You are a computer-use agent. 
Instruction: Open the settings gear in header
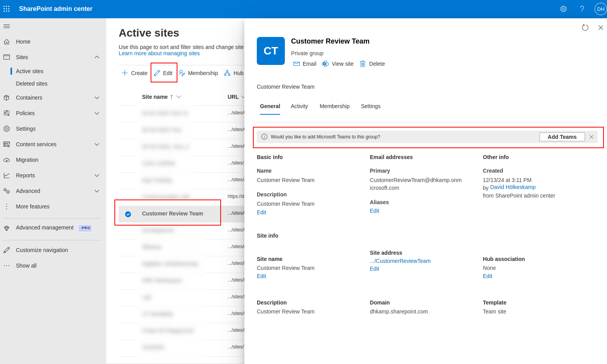563,9
